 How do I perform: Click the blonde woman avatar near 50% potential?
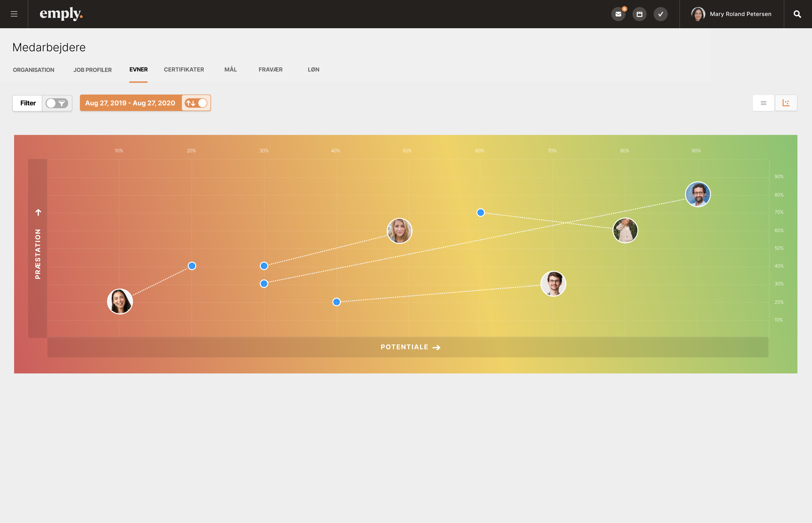click(399, 231)
